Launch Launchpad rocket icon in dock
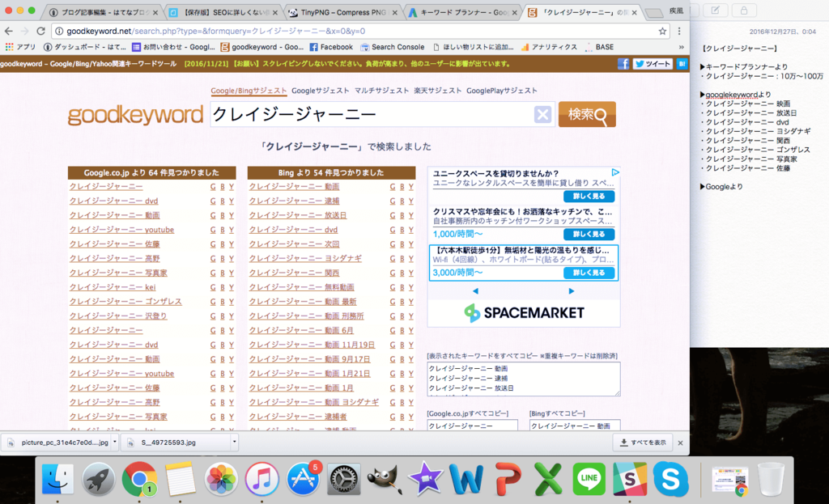Screen dimensions: 829x504 (x=98, y=479)
